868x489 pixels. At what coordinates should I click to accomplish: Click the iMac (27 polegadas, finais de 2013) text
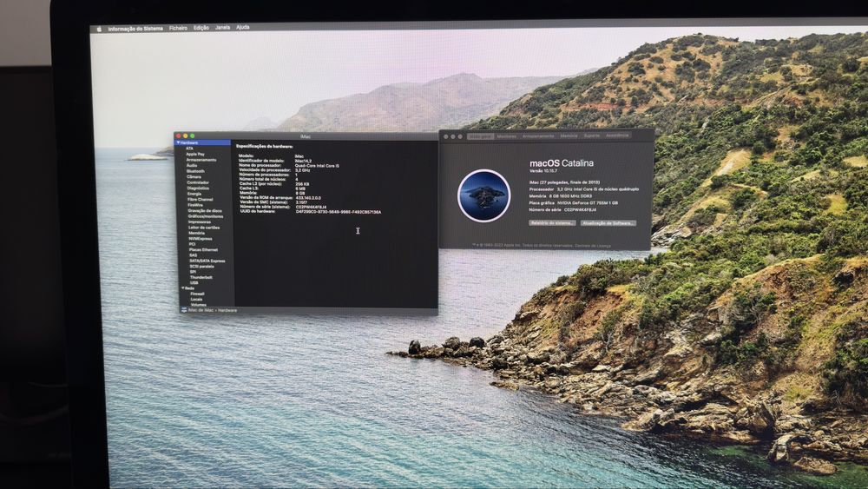tap(564, 182)
